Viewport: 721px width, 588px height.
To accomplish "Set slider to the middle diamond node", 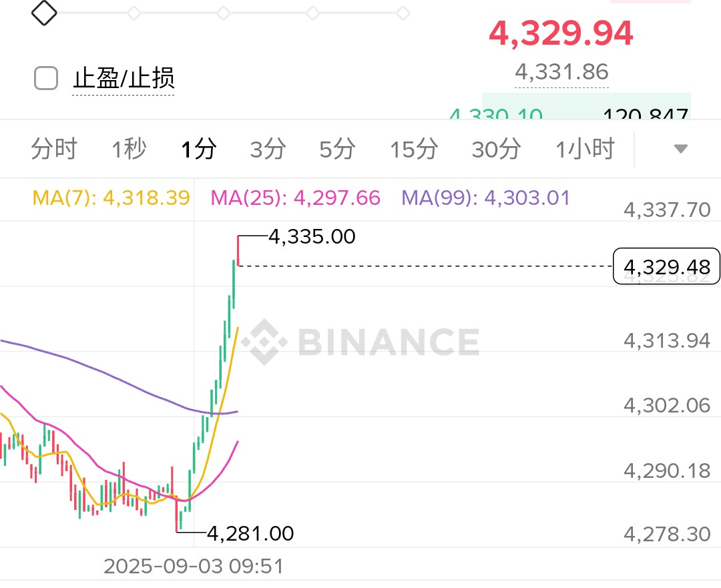I will pos(224,13).
